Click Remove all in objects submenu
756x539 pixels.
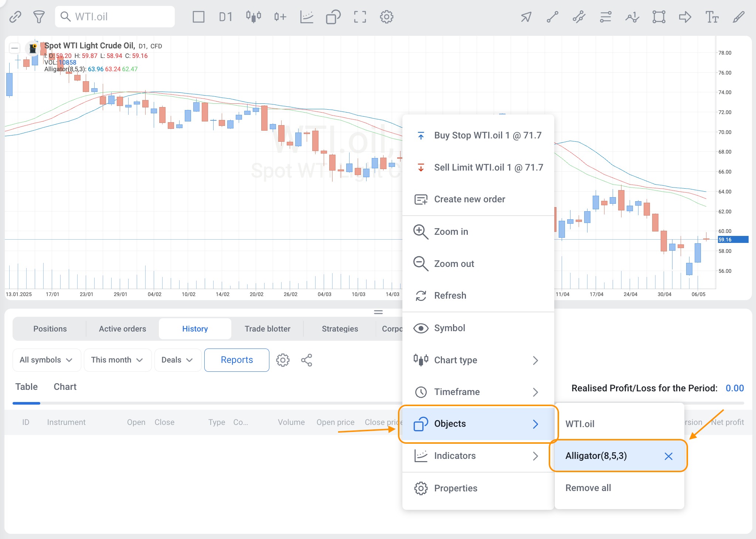[588, 488]
